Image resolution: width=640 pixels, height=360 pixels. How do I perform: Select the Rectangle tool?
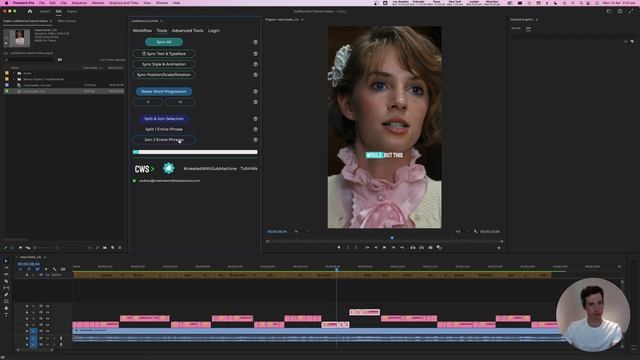click(6, 301)
